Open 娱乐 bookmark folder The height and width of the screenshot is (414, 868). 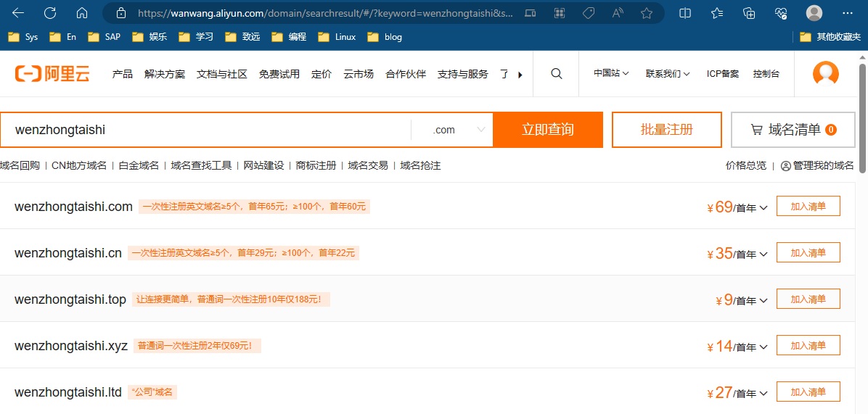[150, 37]
